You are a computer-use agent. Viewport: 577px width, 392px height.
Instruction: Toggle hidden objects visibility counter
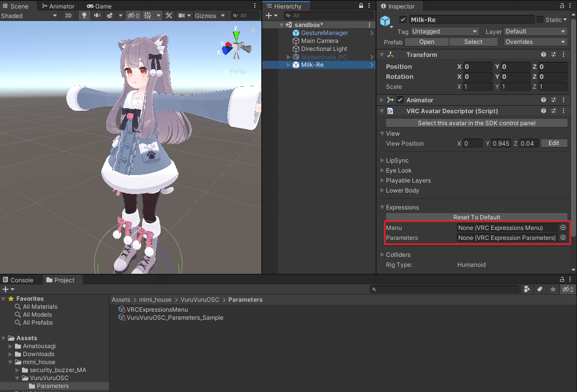(133, 15)
